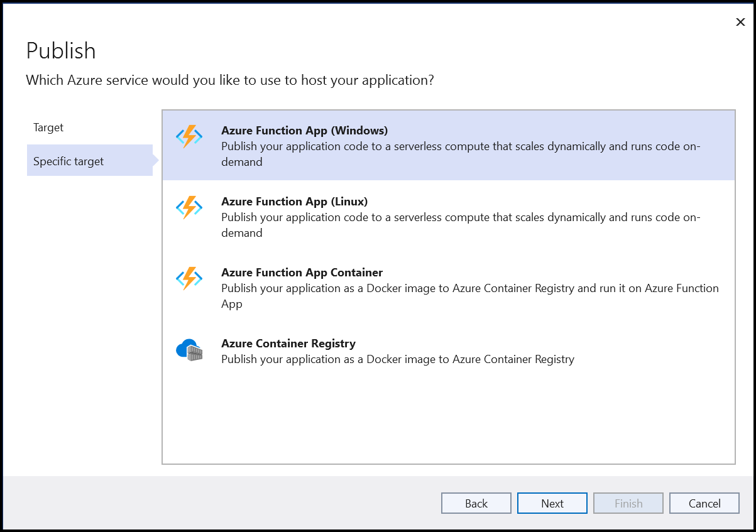Click the Back button

coord(476,502)
